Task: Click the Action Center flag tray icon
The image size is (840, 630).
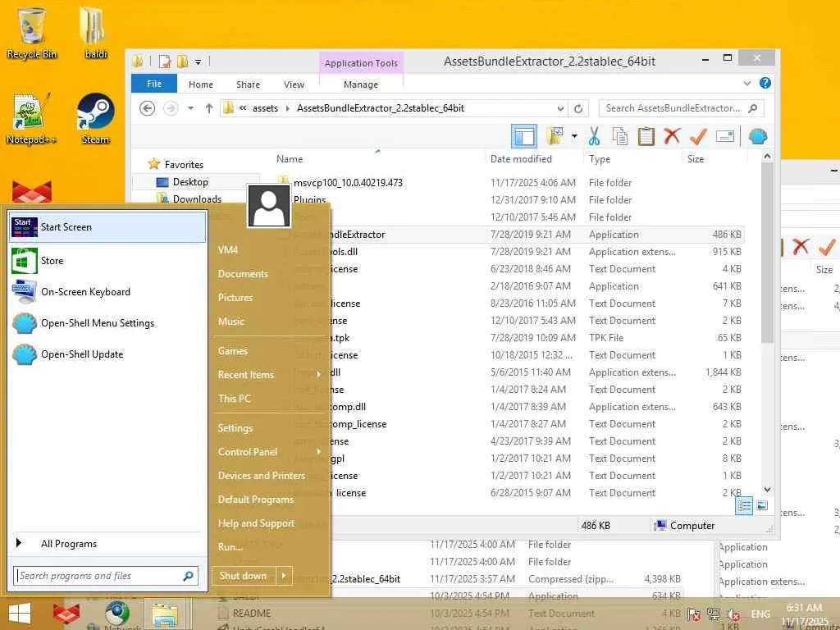Action: 694,614
